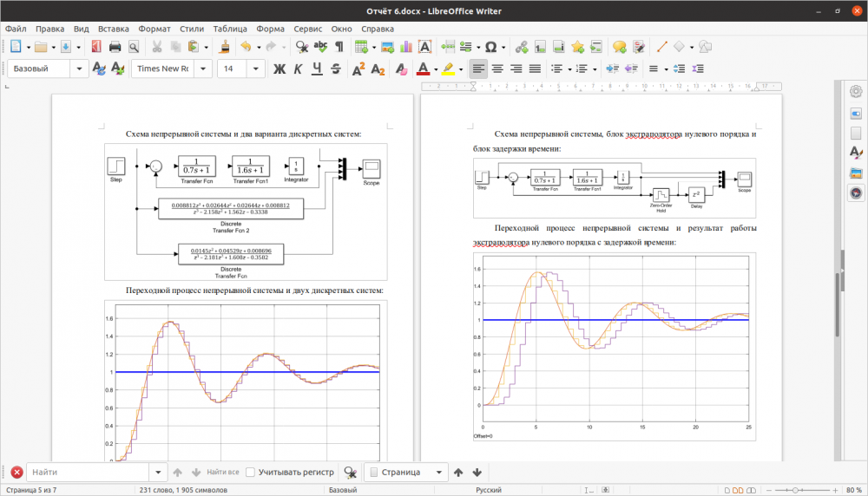868x496 pixels.
Task: Click the Insert Comment icon
Action: coord(619,47)
